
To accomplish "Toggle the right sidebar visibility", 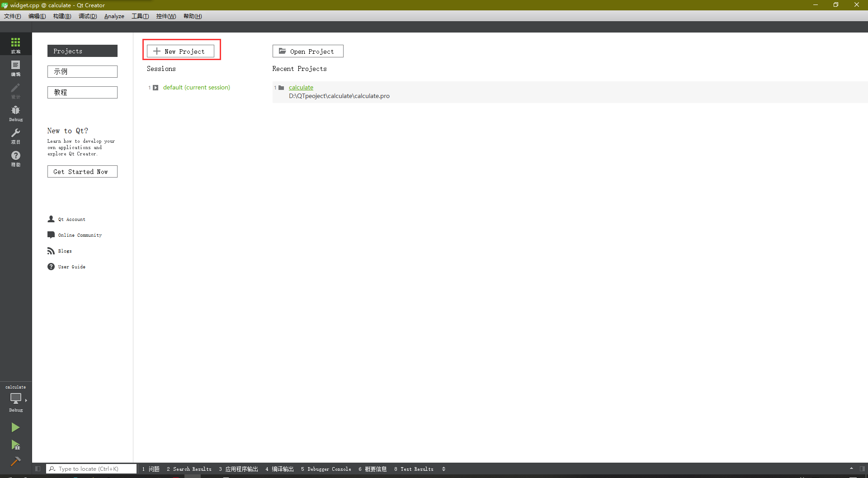I will pyautogui.click(x=863, y=469).
